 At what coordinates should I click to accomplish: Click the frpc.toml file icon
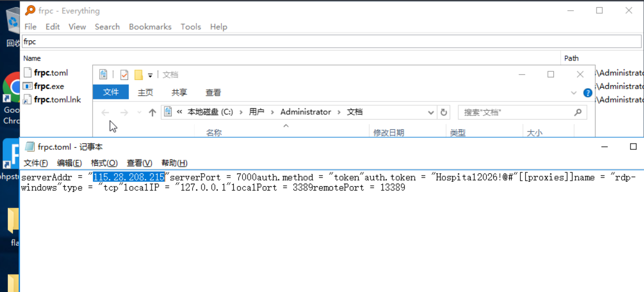[27, 73]
